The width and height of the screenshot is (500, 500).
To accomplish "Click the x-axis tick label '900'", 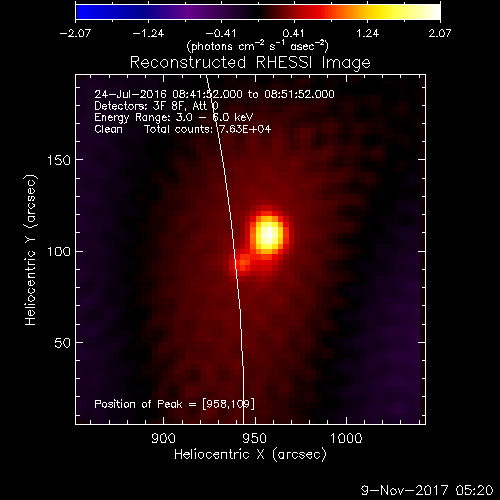I will click(163, 438).
